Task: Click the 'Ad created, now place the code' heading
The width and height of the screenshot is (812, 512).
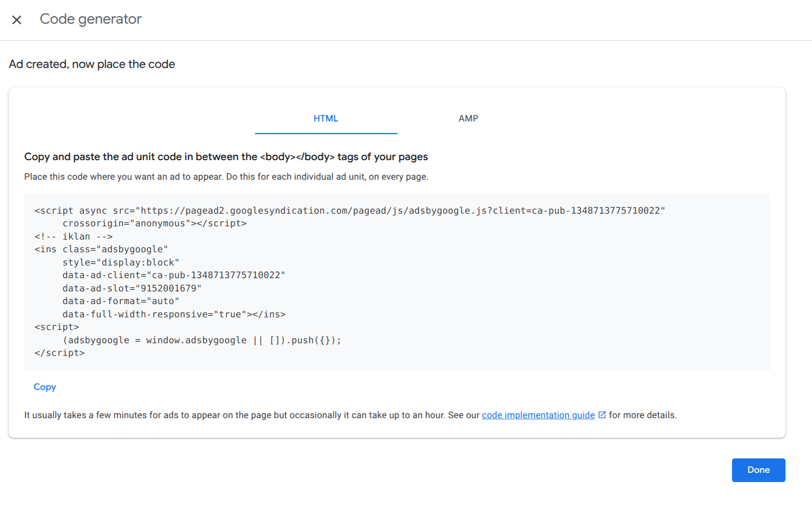Action: [x=92, y=65]
